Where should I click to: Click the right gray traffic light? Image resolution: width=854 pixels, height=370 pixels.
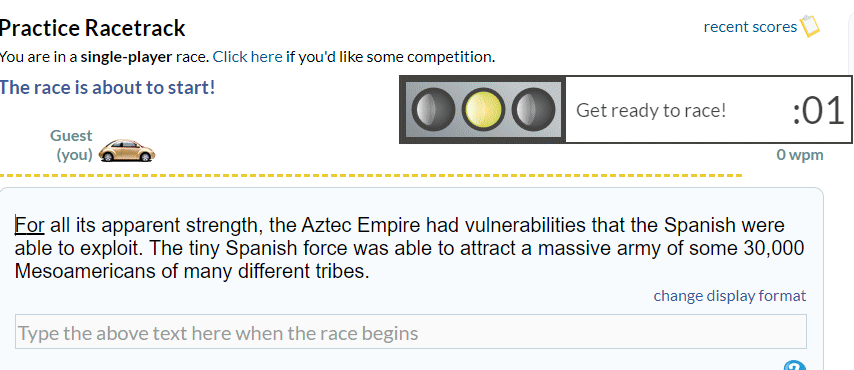[x=533, y=110]
